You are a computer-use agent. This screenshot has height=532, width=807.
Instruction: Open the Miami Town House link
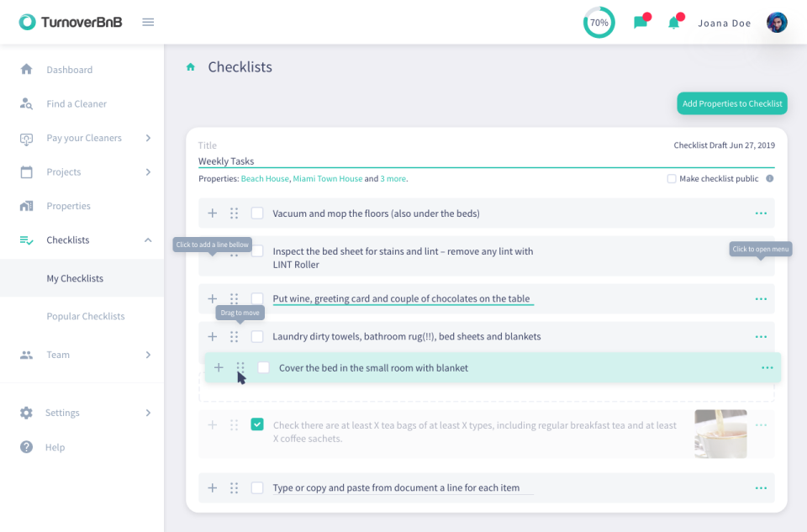327,178
